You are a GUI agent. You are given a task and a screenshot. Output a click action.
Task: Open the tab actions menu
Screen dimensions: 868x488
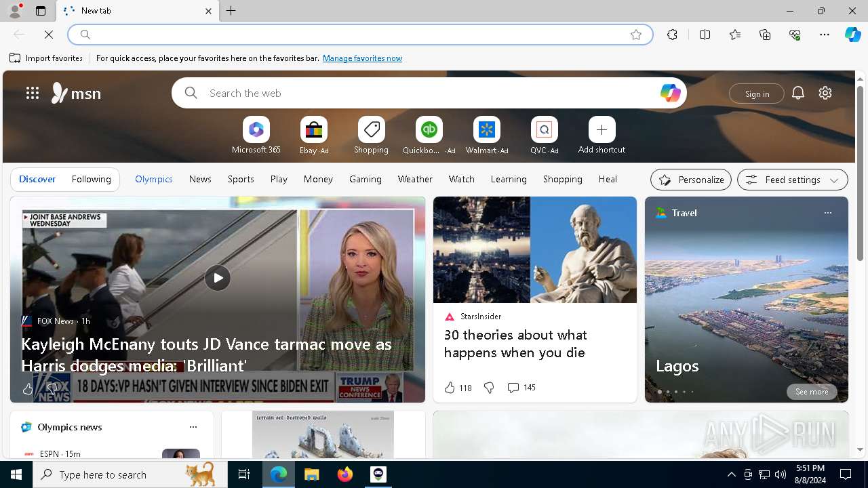[x=41, y=11]
